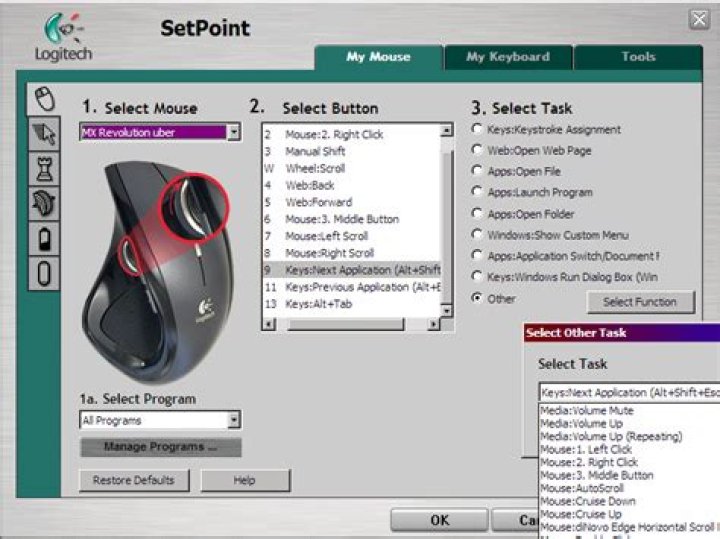
Task: Open the mouse battery status icon
Action: [45, 239]
